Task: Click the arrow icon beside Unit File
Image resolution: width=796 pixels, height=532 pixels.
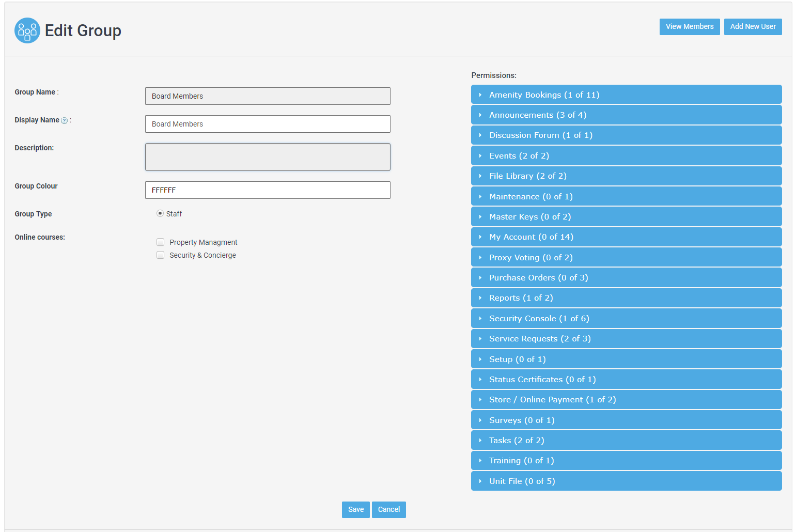Action: [x=480, y=481]
